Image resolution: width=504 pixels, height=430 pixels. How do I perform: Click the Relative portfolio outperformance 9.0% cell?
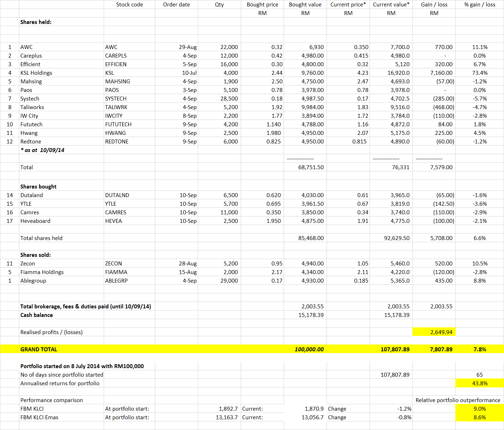pyautogui.click(x=480, y=409)
